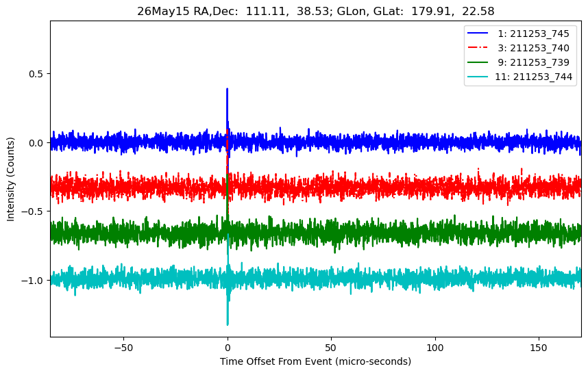Click the y-axis tick label '−1.0'
588x373 pixels.
click(33, 281)
